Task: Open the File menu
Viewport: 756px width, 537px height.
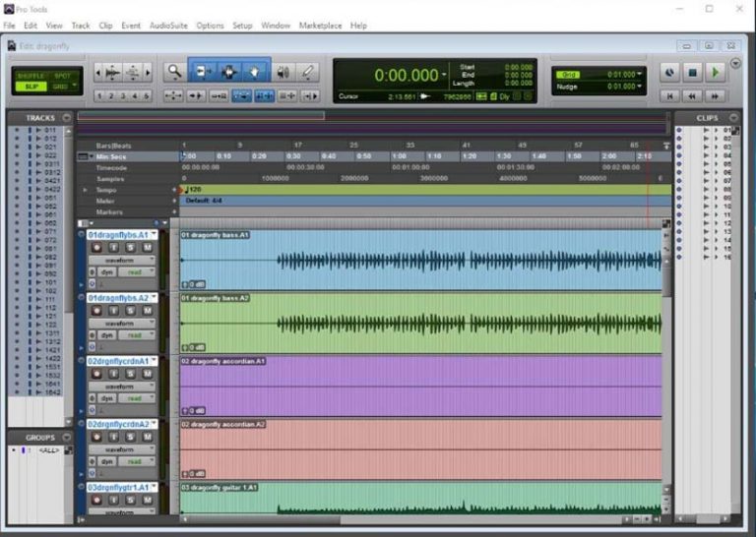Action: (9, 26)
